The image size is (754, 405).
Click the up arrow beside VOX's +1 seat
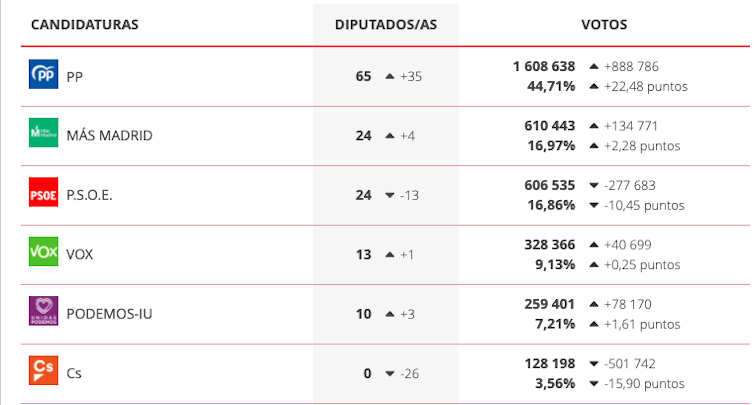click(x=390, y=254)
